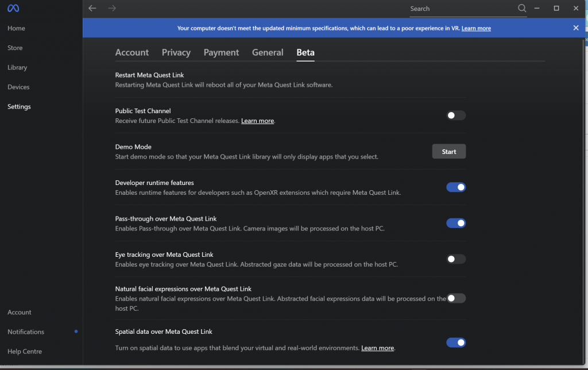Screen dimensions: 588x370
Task: Turn on Natural facial expressions toggle
Action: point(455,298)
